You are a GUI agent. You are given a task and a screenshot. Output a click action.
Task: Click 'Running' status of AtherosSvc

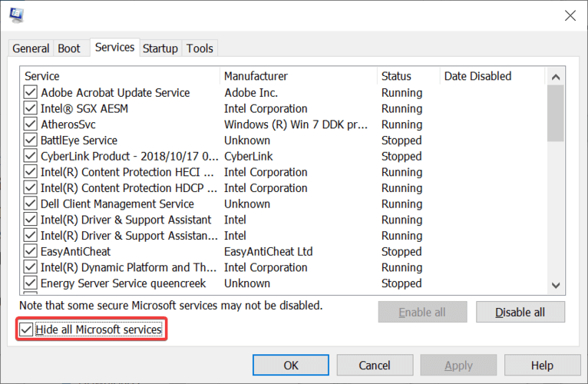coord(402,124)
